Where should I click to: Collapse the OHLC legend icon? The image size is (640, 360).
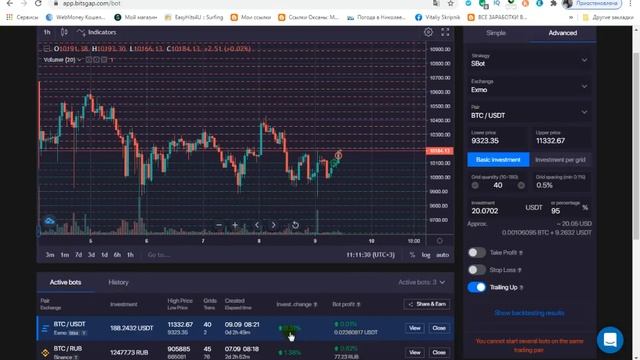(47, 49)
